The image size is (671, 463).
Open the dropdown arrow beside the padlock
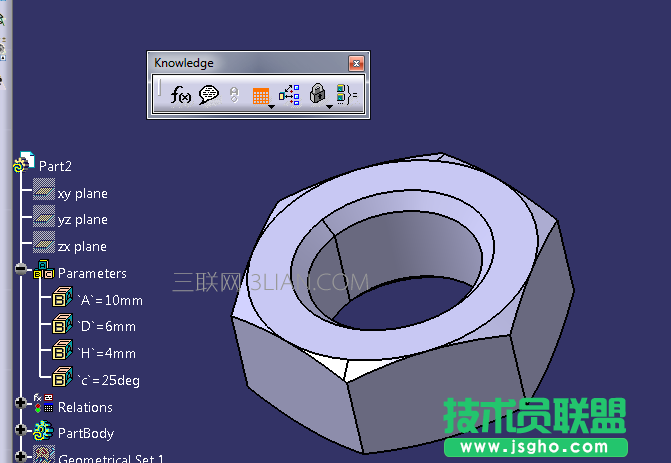329,105
